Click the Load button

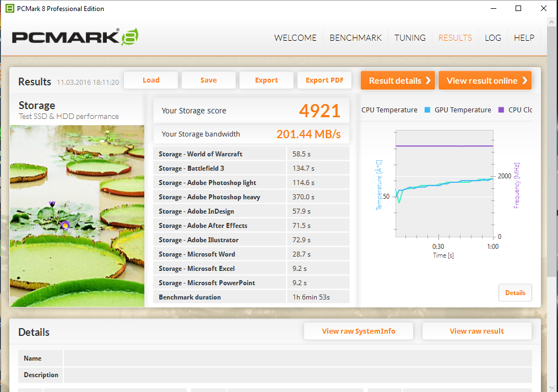point(151,80)
